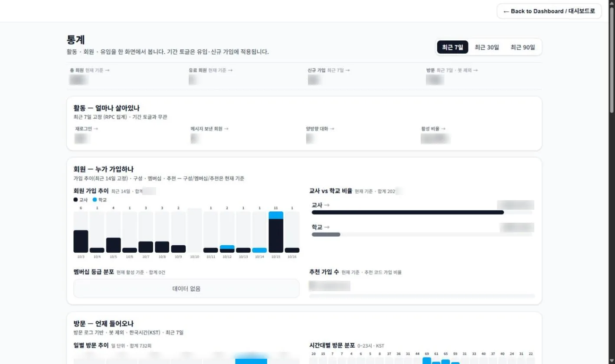Select the 10/14 blue signup bar

[259, 250]
